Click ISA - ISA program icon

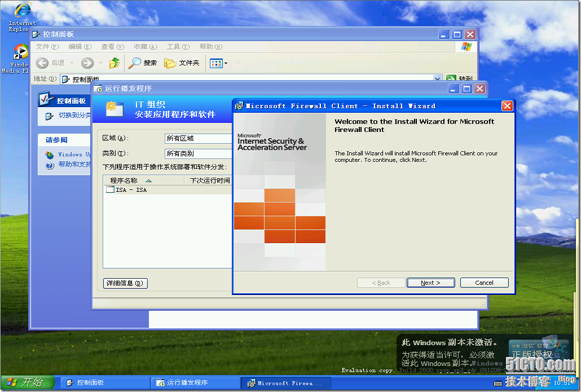click(x=110, y=190)
